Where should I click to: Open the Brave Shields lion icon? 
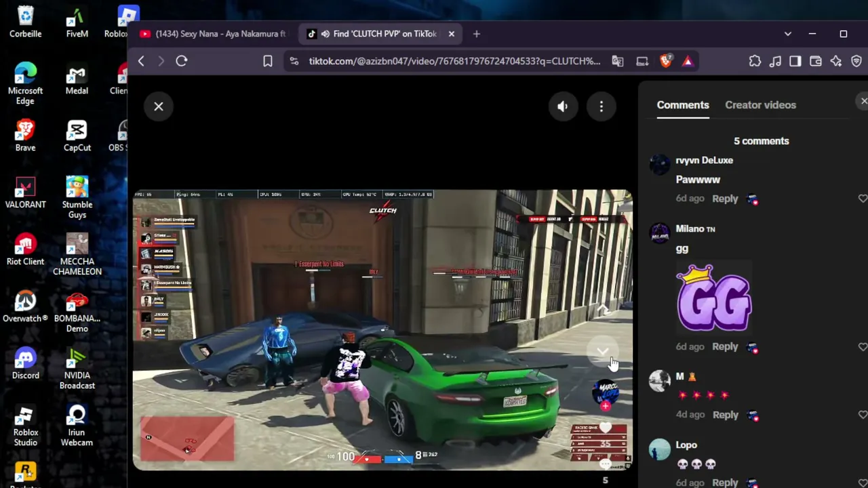click(x=666, y=61)
